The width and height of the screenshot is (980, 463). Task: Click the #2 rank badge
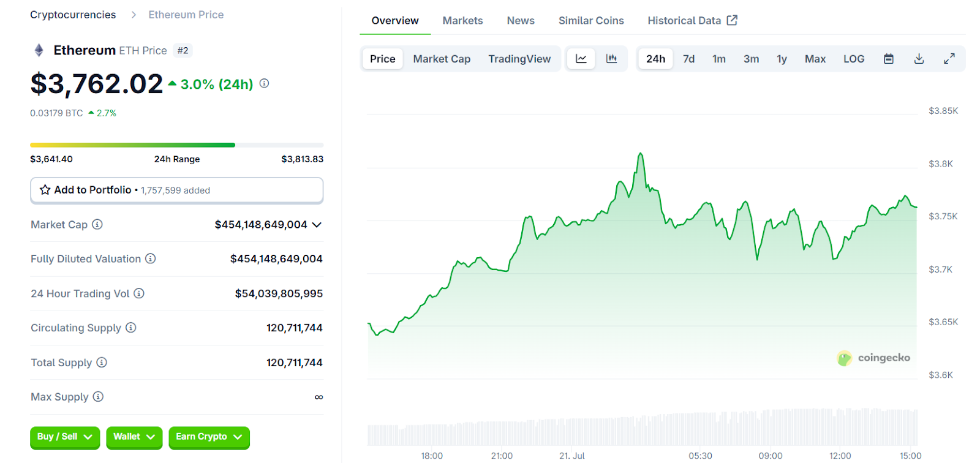[x=183, y=50]
